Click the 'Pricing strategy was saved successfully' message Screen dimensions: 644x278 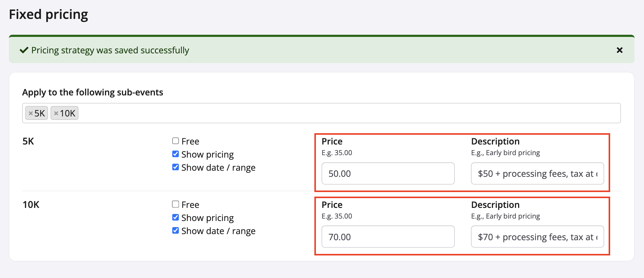pos(110,50)
